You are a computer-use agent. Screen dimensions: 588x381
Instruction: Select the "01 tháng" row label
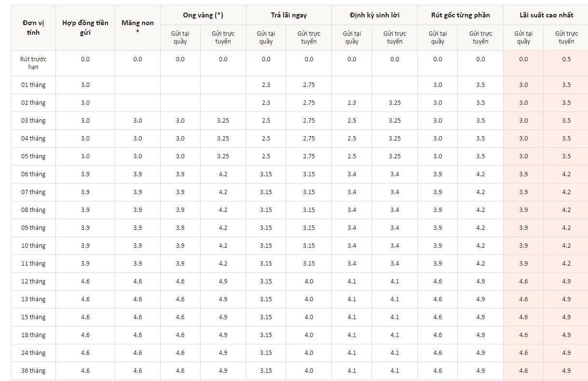[x=33, y=85]
